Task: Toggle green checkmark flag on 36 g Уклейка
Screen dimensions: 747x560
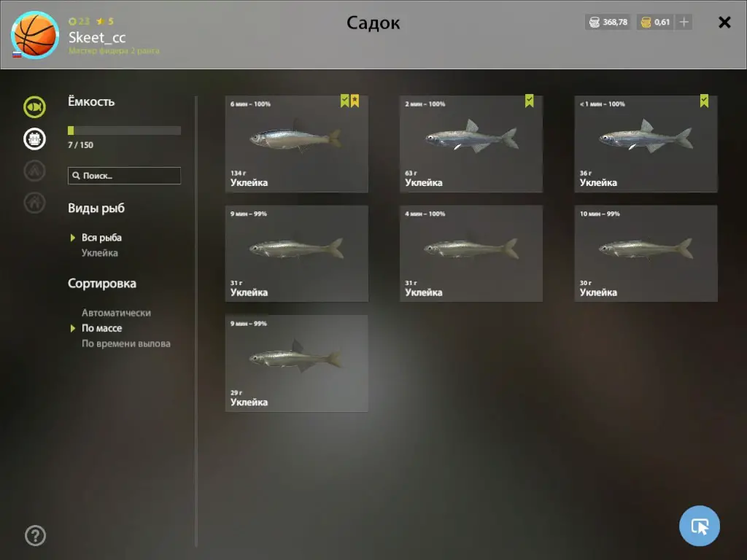Action: 704,101
